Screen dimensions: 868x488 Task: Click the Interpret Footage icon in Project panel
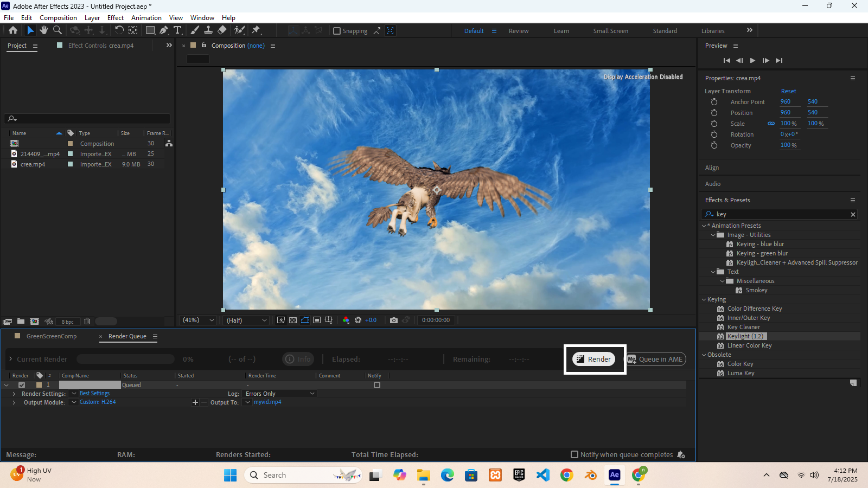coord(8,322)
